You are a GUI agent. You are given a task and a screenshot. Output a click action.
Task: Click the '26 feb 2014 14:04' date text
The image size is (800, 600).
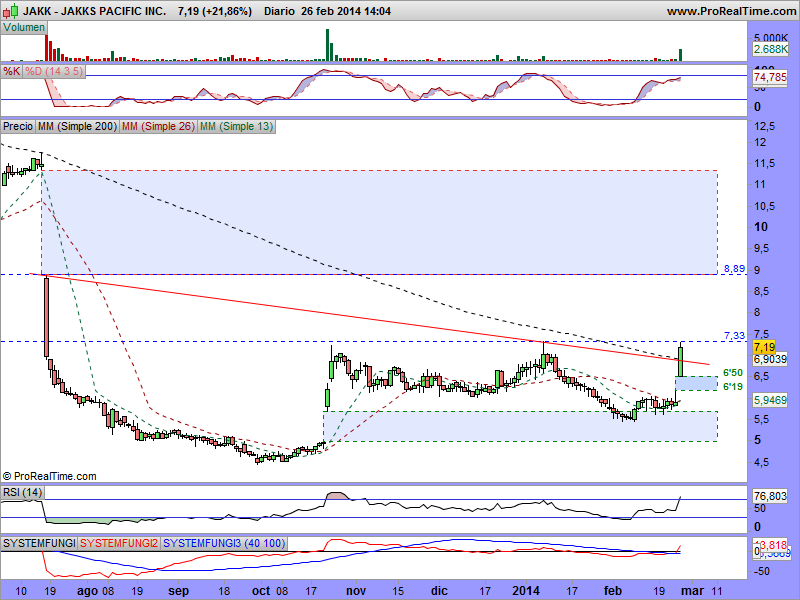tap(346, 11)
